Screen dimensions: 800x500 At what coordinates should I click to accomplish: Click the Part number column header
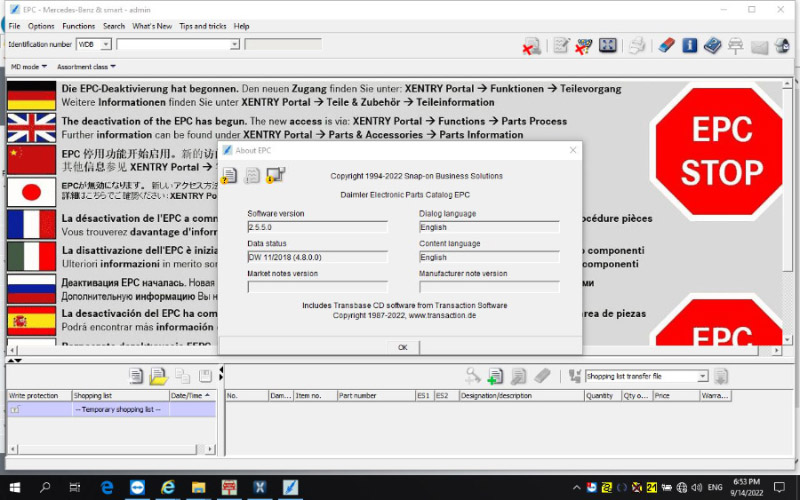[x=376, y=395]
